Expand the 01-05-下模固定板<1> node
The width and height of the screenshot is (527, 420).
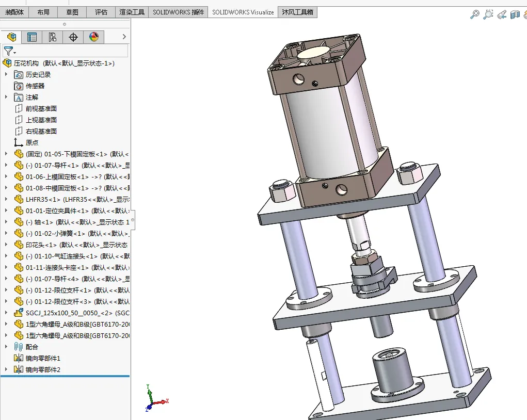[x=6, y=154]
